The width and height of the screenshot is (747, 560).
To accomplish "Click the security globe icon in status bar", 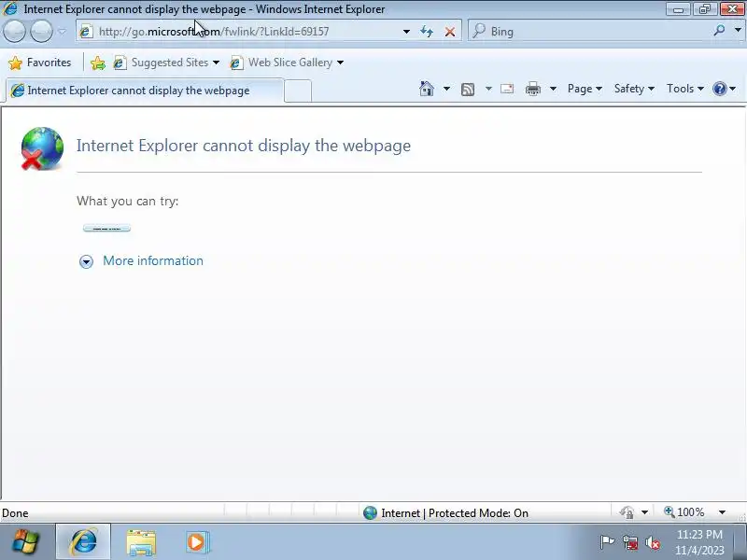I will pyautogui.click(x=370, y=512).
